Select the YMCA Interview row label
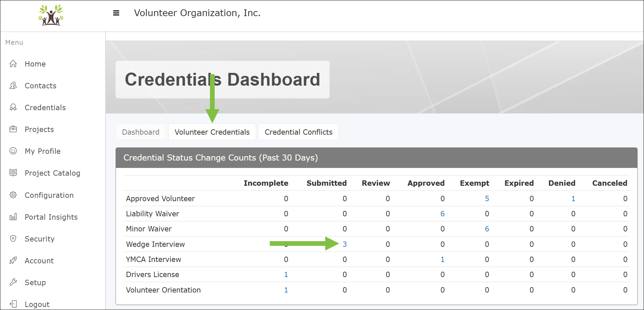Screen dimensions: 644x310 pyautogui.click(x=154, y=259)
